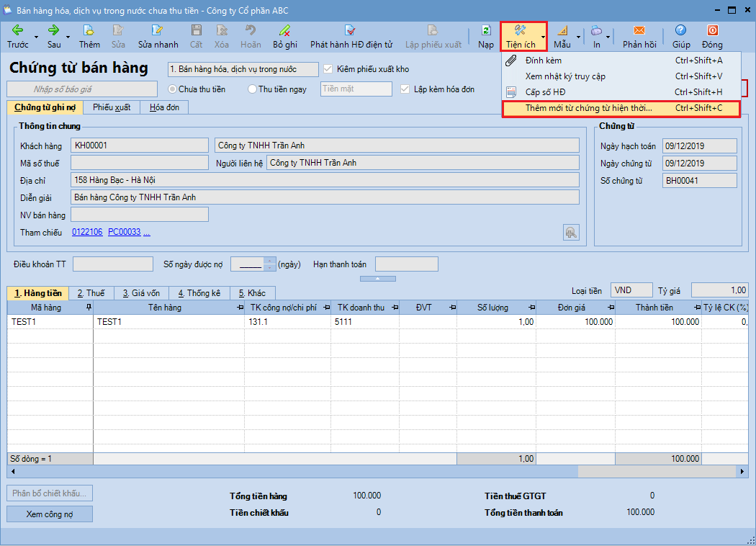Screen dimensions: 756x546
Task: Go to previous voucher with Trước arrow
Action: [18, 31]
